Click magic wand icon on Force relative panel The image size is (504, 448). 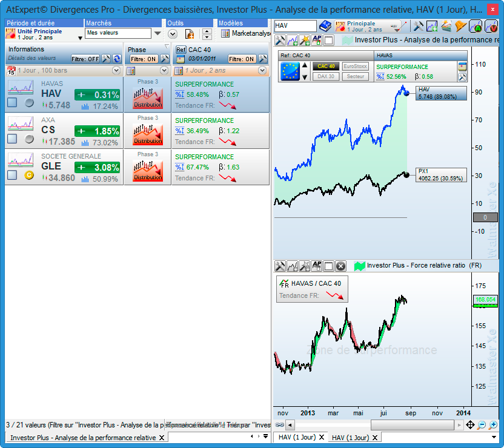point(304,266)
